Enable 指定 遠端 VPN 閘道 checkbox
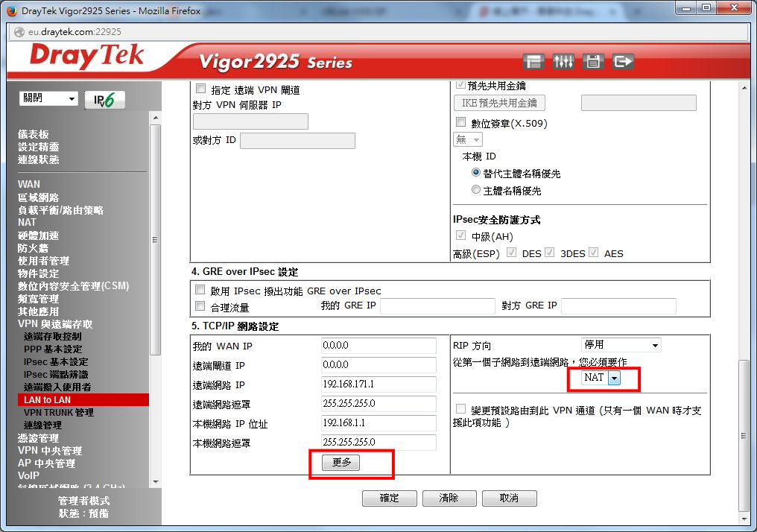 [x=200, y=89]
